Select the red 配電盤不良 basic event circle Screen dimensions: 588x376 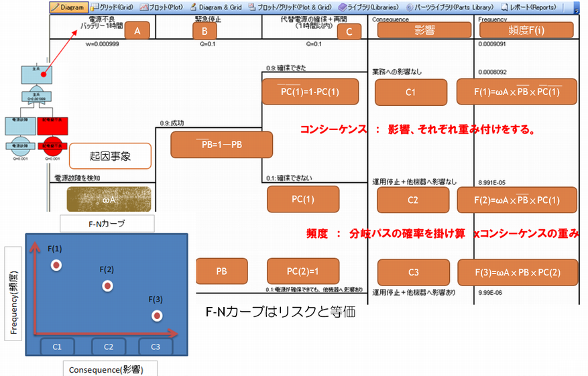pos(52,147)
